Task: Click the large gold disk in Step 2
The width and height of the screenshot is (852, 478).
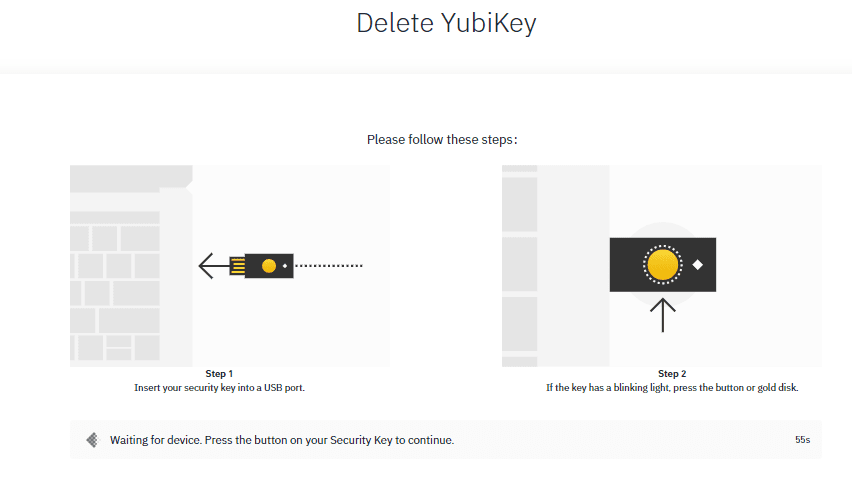Action: coord(662,265)
